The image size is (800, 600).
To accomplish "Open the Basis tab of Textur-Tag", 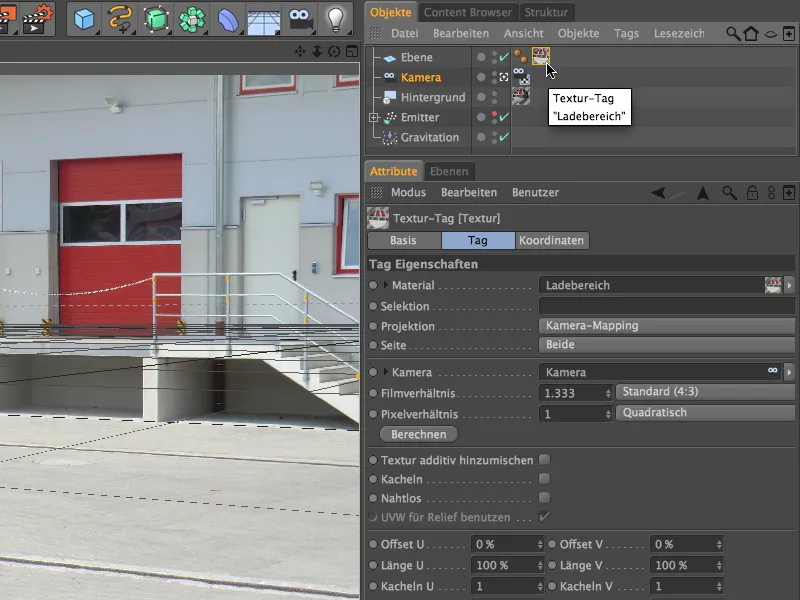I will 404,240.
